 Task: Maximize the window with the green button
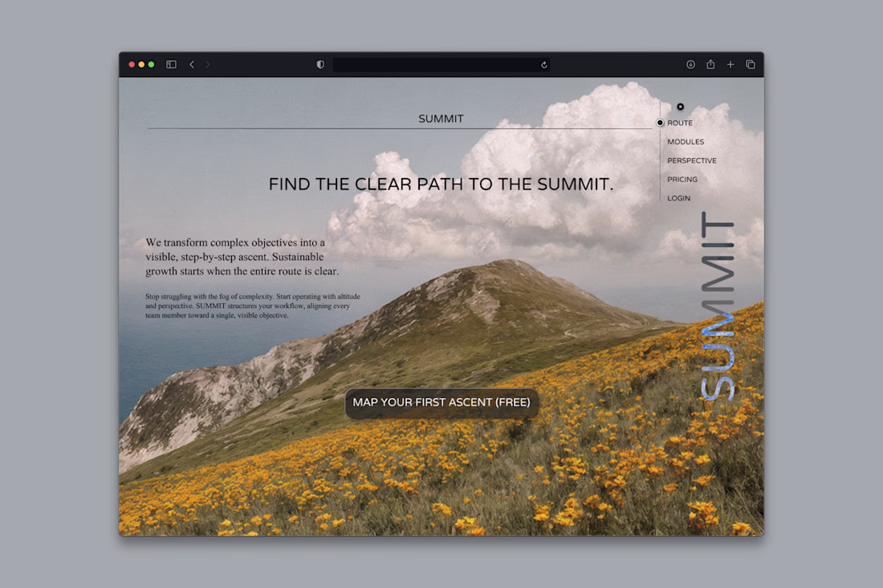tap(151, 65)
